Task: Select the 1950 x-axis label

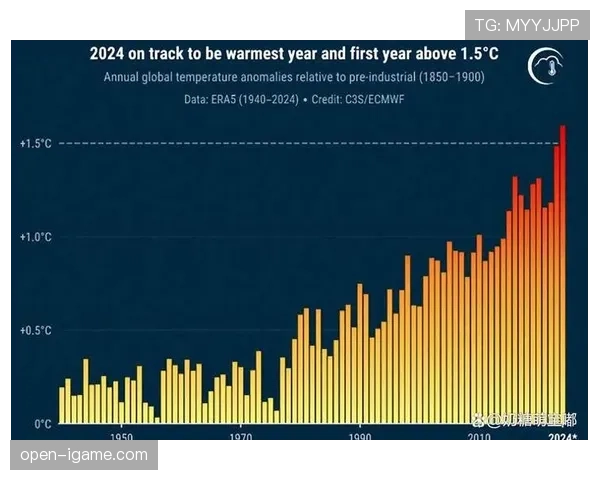Action: click(122, 438)
